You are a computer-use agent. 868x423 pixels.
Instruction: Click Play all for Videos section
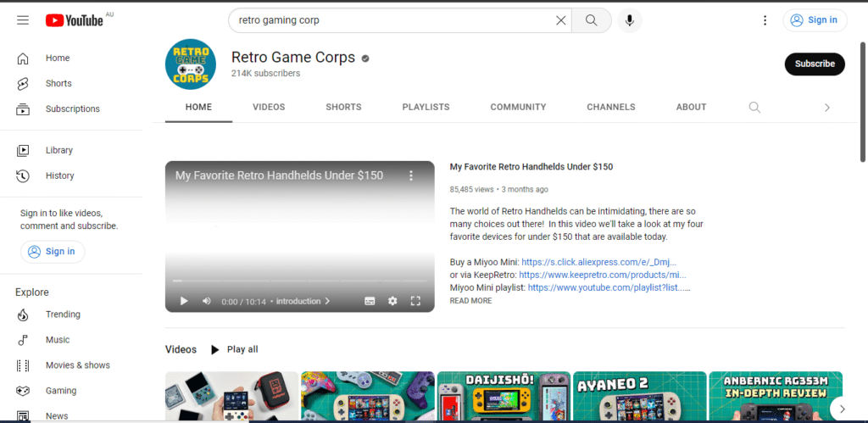[234, 349]
